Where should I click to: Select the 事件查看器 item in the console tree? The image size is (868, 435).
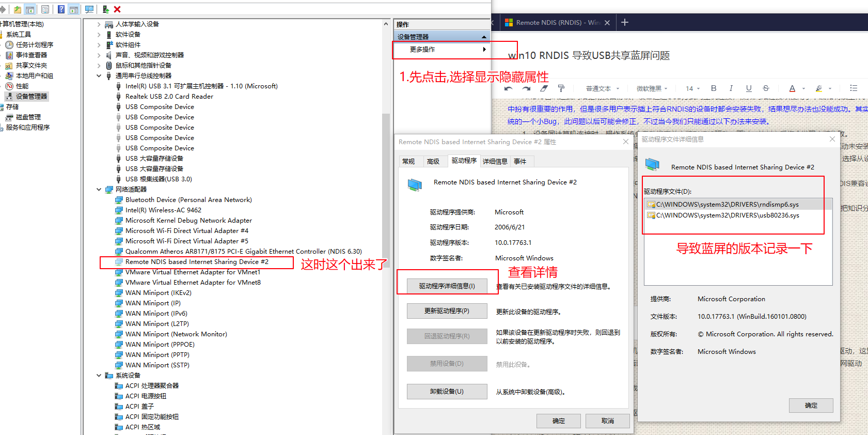[31, 55]
